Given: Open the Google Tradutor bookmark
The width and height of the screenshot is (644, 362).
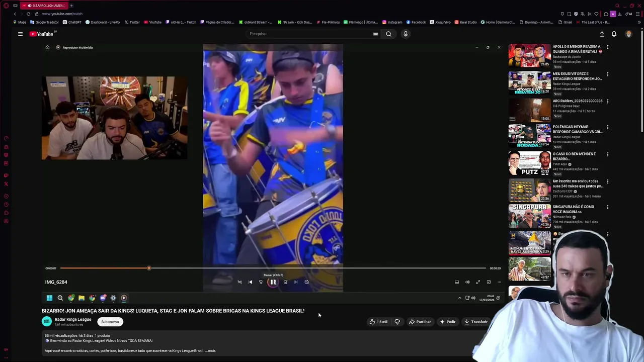Looking at the screenshot, I should [45, 22].
